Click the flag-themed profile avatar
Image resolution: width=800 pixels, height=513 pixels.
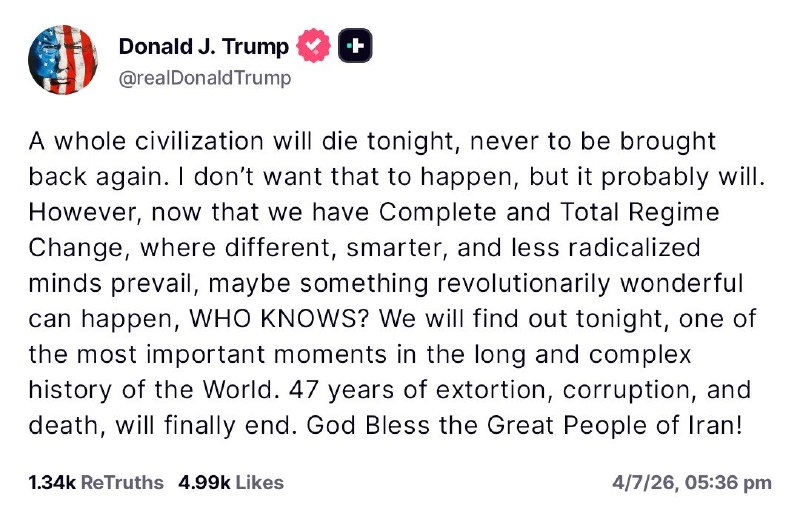pyautogui.click(x=62, y=58)
